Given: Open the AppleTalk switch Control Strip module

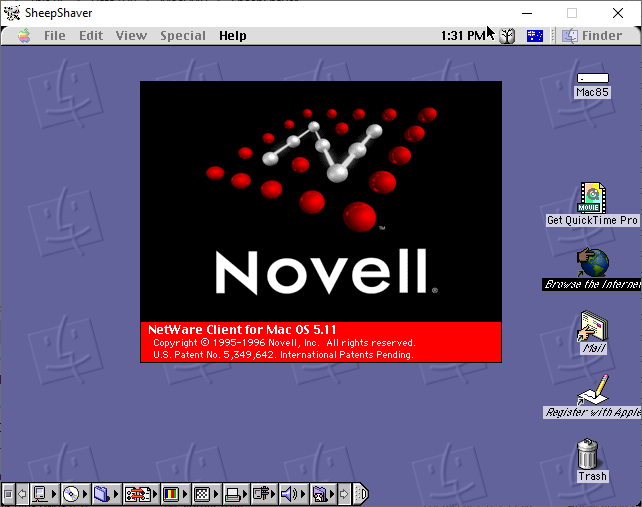Looking at the screenshot, I should coord(45,494).
